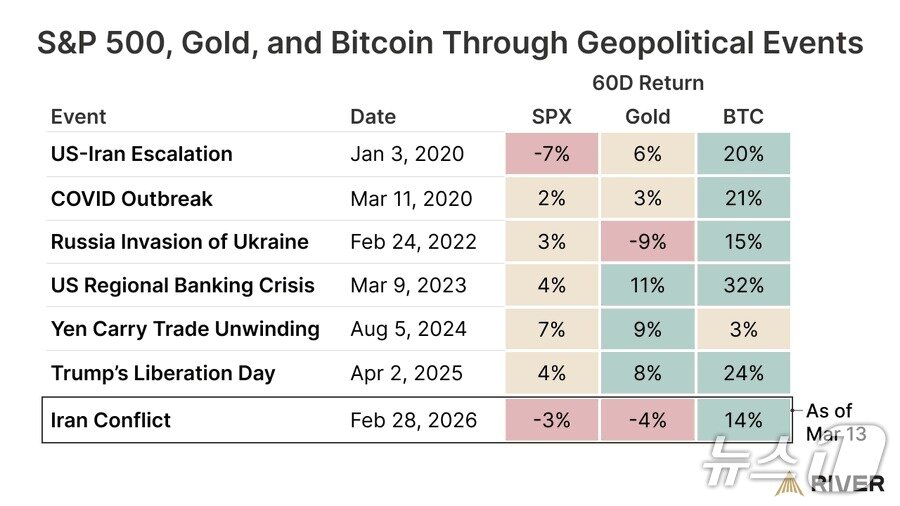Select the Date column header
Screen dimensions: 900x506
click(373, 116)
